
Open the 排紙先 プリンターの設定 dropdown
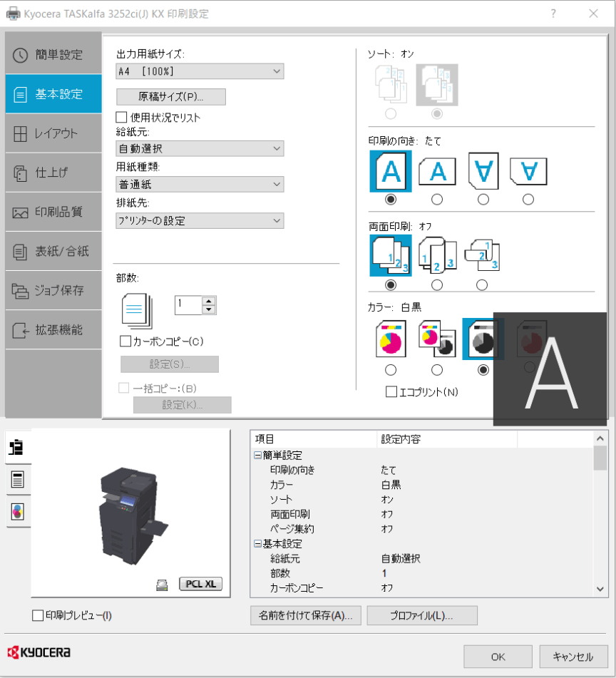click(x=200, y=221)
